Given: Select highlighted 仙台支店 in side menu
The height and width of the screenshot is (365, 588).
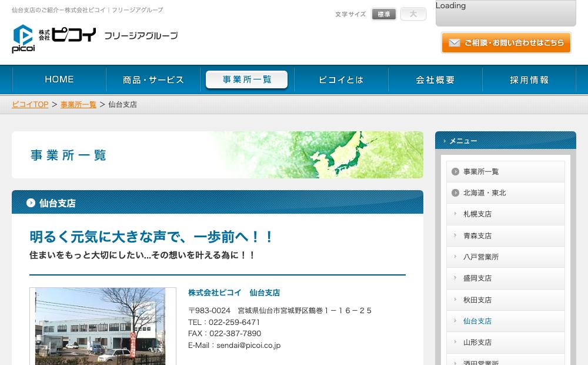Looking at the screenshot, I should click(x=506, y=321).
